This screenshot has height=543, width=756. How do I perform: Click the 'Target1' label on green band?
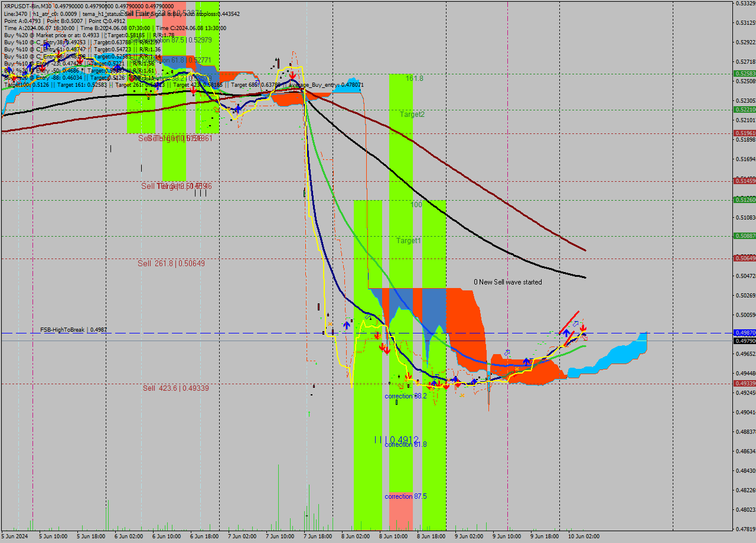(x=409, y=241)
